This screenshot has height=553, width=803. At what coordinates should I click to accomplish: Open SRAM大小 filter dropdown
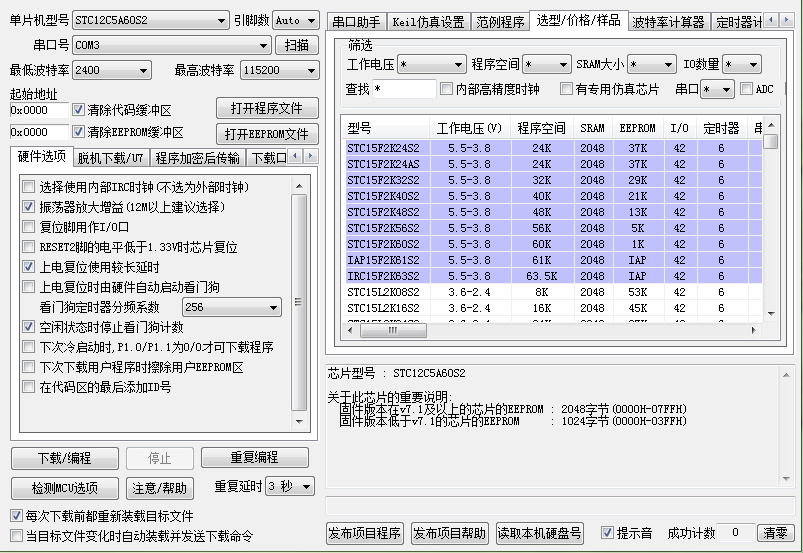click(652, 65)
